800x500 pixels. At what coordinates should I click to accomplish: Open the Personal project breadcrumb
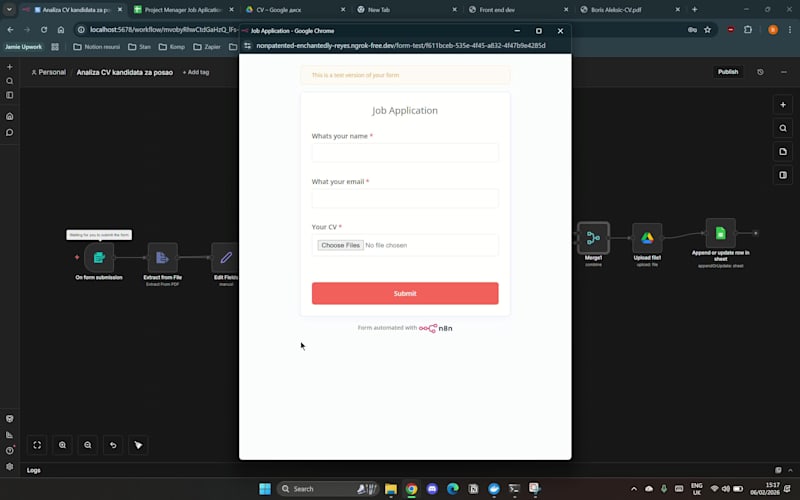[48, 72]
